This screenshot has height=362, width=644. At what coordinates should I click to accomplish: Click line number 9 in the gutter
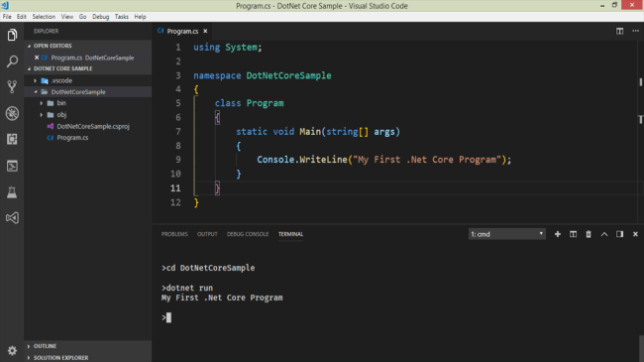[177, 160]
